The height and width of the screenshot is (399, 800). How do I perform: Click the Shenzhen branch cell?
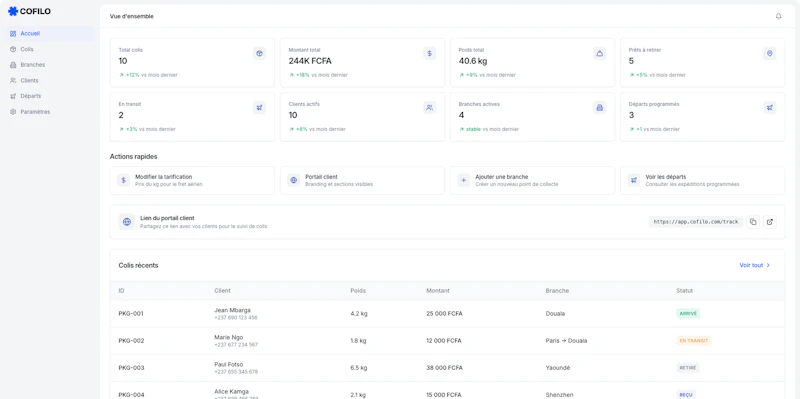pyautogui.click(x=559, y=395)
